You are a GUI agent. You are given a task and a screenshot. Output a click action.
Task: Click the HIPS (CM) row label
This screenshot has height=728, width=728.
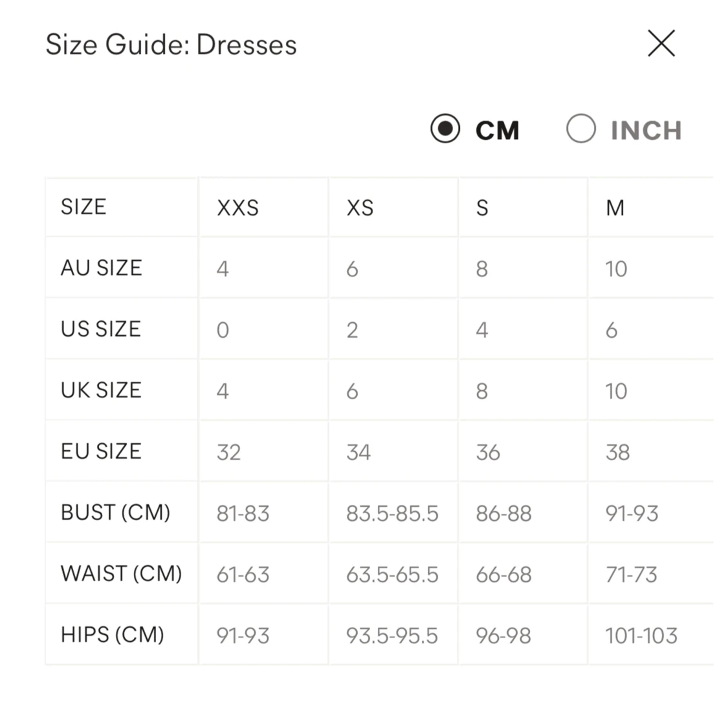113,635
